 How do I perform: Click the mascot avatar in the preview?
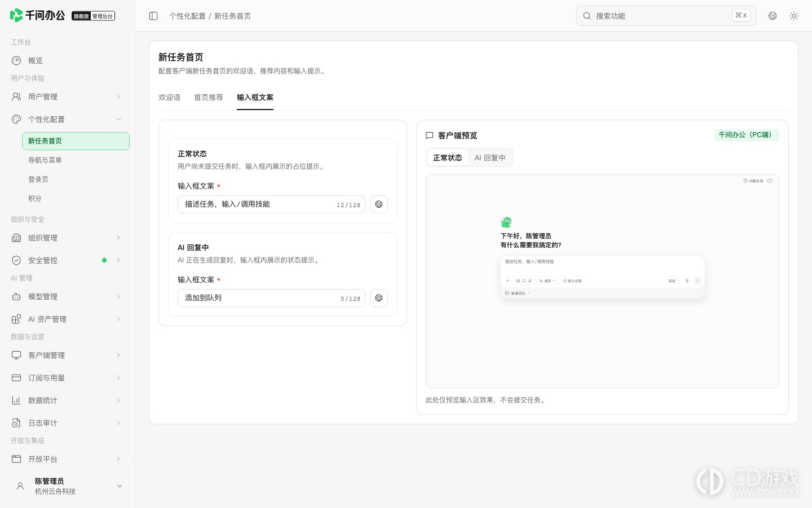point(506,222)
